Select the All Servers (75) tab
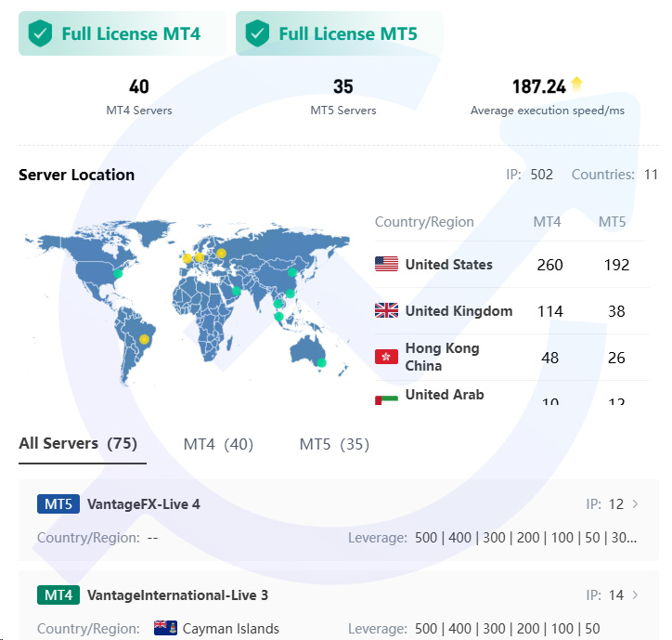Viewport: 672px width, 640px height. [78, 443]
